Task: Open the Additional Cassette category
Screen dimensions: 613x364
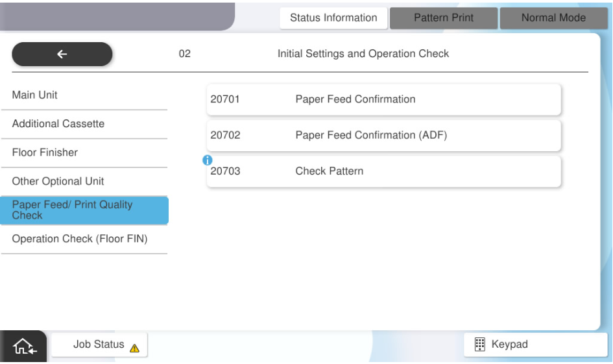Action: pyautogui.click(x=84, y=124)
